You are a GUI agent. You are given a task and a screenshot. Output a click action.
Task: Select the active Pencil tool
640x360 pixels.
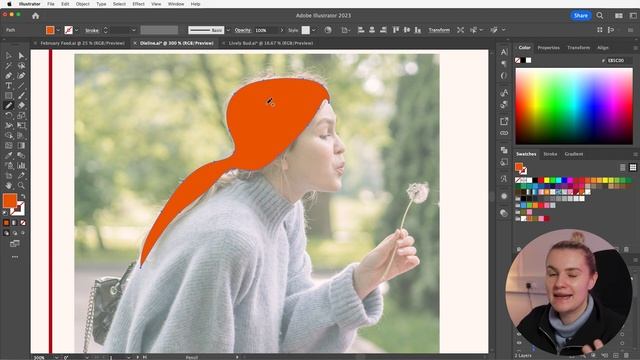pyautogui.click(x=9, y=105)
